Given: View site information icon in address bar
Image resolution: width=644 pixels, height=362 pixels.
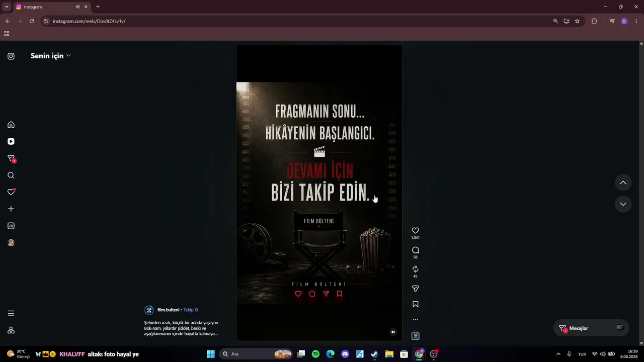Looking at the screenshot, I should coord(46,21).
